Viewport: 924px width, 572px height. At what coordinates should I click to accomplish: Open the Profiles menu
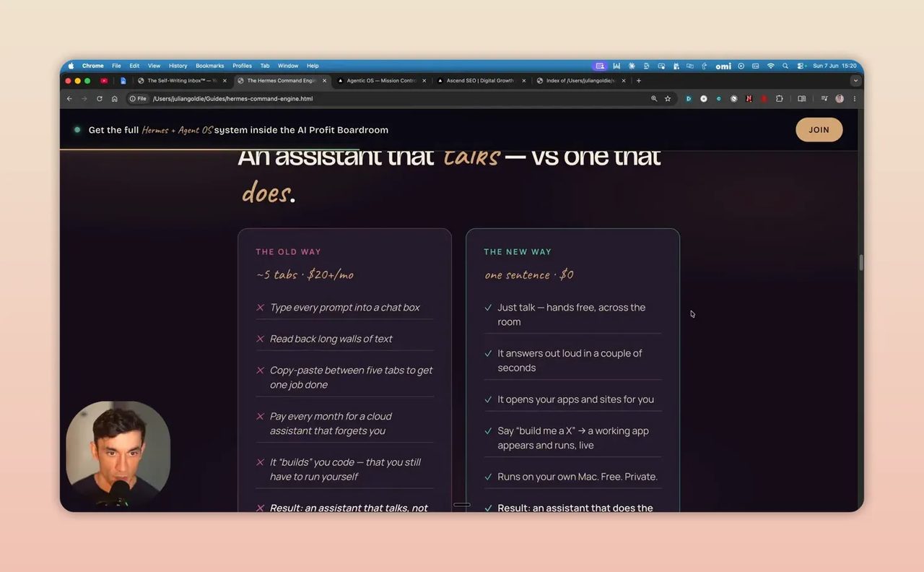coord(242,66)
